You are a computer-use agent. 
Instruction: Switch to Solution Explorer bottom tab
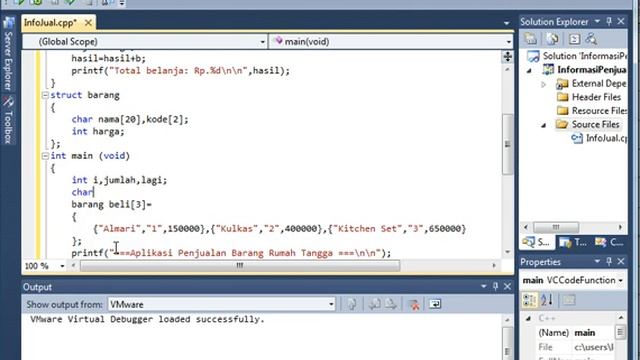pyautogui.click(x=536, y=242)
